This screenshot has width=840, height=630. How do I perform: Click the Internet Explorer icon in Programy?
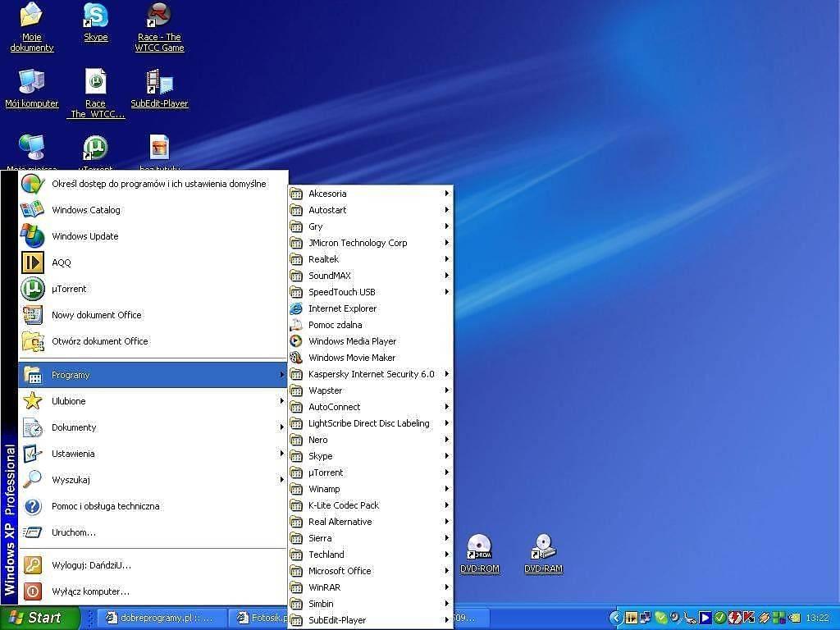click(x=295, y=308)
